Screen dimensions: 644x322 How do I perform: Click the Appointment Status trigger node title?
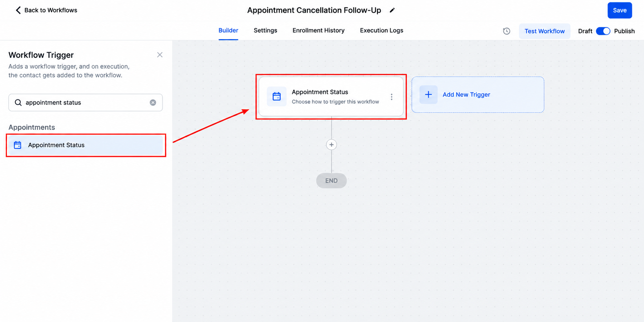(320, 92)
